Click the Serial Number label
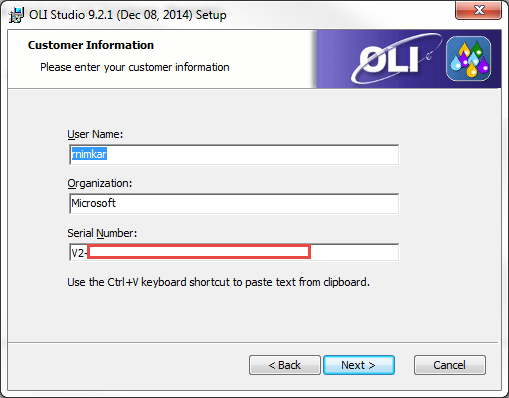Image resolution: width=509 pixels, height=398 pixels. pos(102,233)
